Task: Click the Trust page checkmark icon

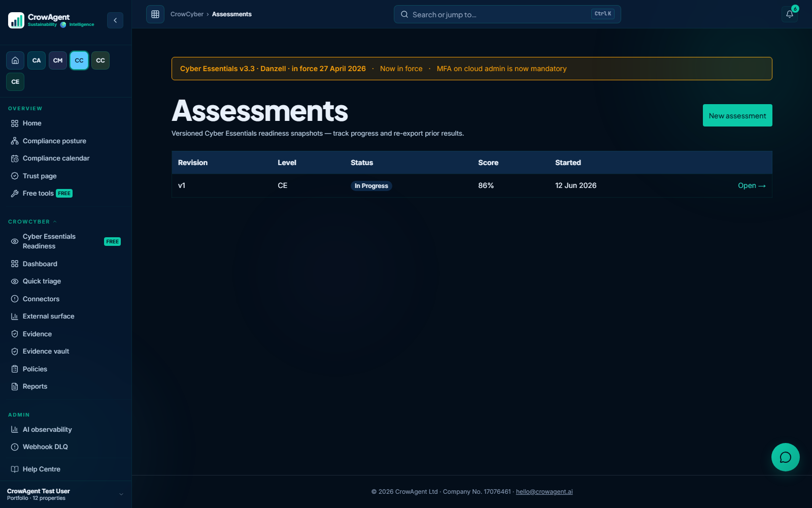Action: [15, 176]
